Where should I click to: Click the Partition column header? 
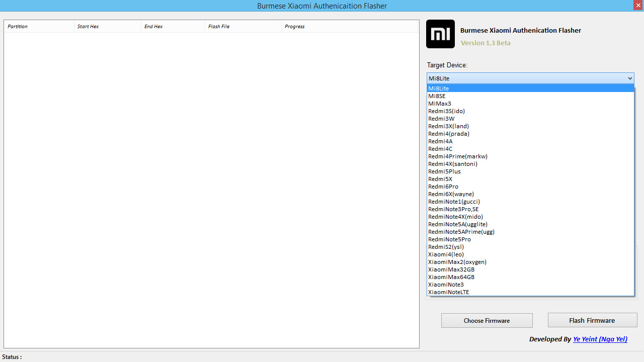point(39,27)
